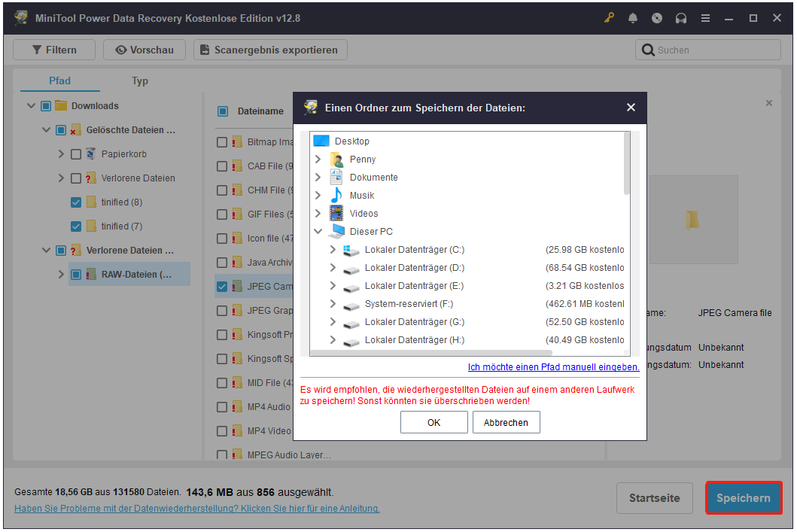Select the Dokumente folder icon

coord(336,177)
